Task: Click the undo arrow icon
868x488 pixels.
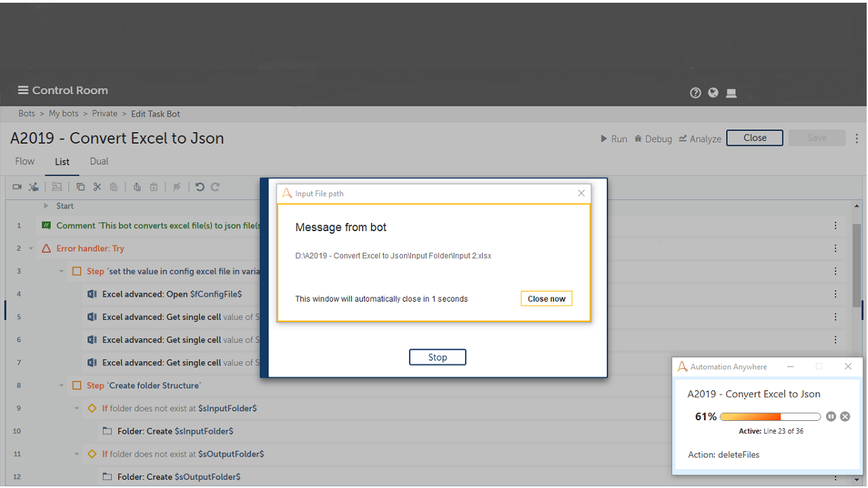Action: pos(199,187)
